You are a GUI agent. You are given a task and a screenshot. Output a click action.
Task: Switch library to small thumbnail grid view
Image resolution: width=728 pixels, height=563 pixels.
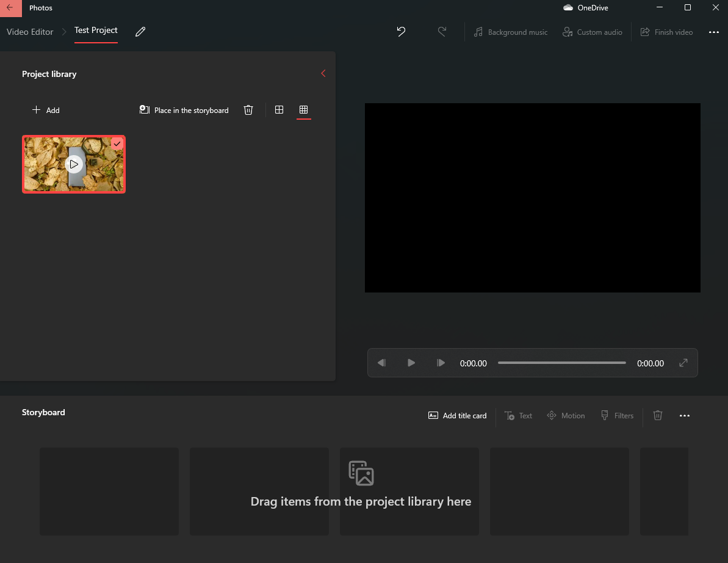point(304,110)
